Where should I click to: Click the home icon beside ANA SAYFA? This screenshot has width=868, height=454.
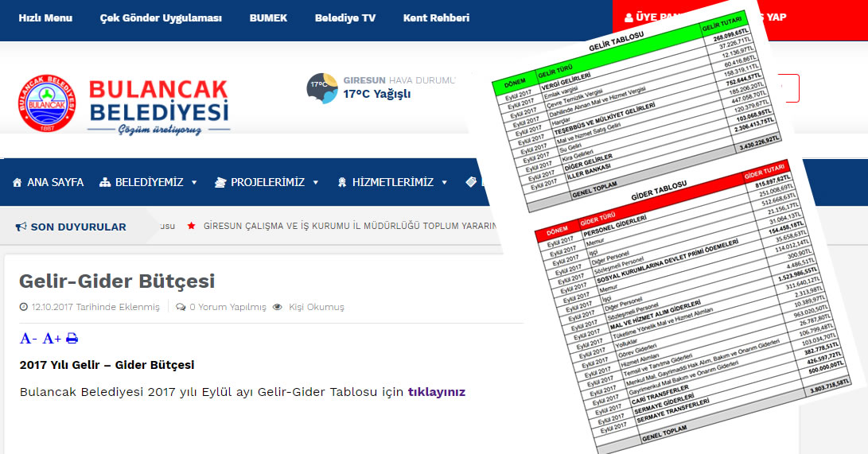pos(18,183)
